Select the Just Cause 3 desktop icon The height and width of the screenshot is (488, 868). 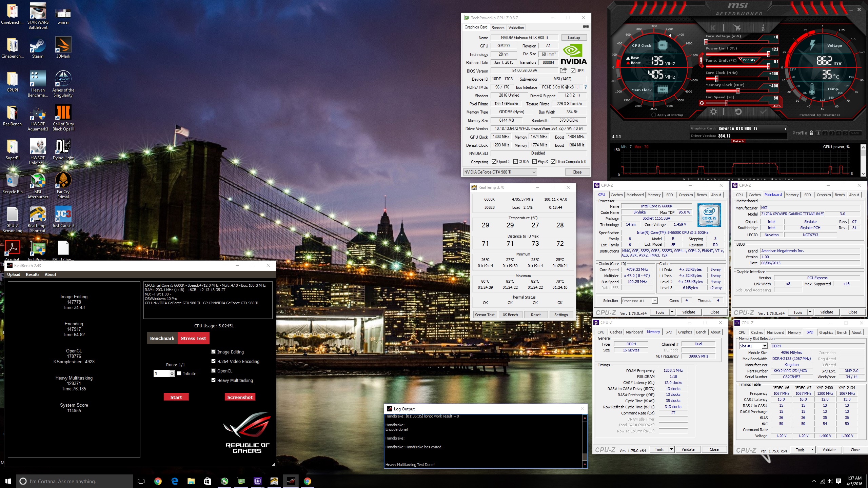point(63,217)
